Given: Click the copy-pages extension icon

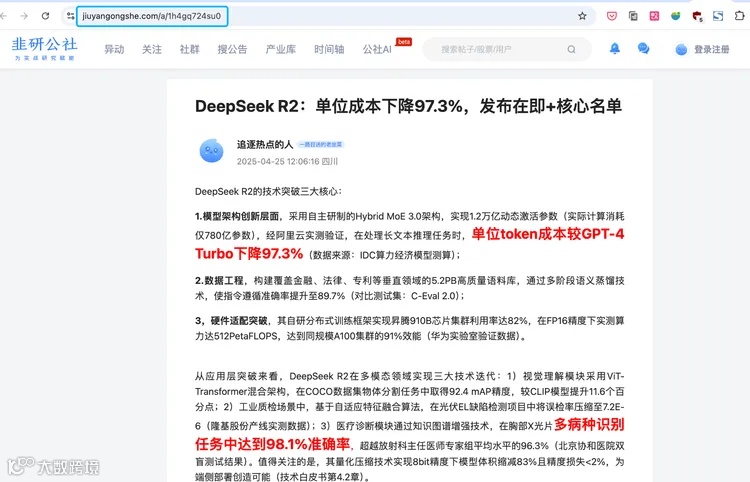Looking at the screenshot, I should 633,16.
